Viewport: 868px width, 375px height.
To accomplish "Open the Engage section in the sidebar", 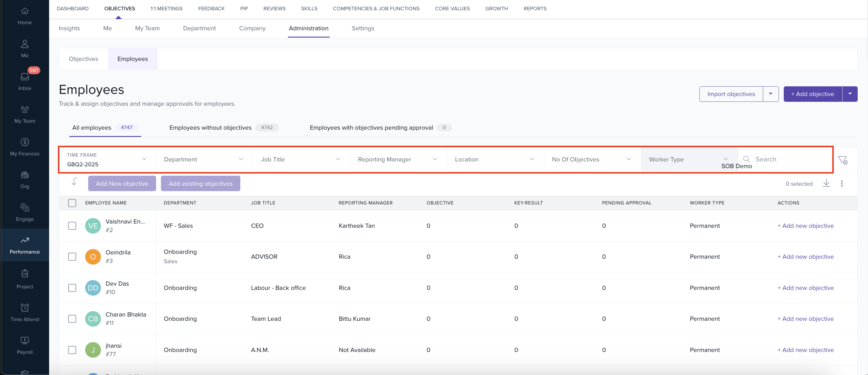I will click(25, 212).
